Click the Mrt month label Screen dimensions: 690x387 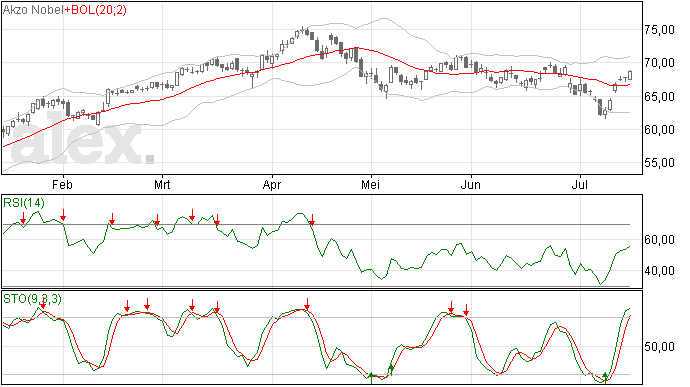pyautogui.click(x=162, y=184)
